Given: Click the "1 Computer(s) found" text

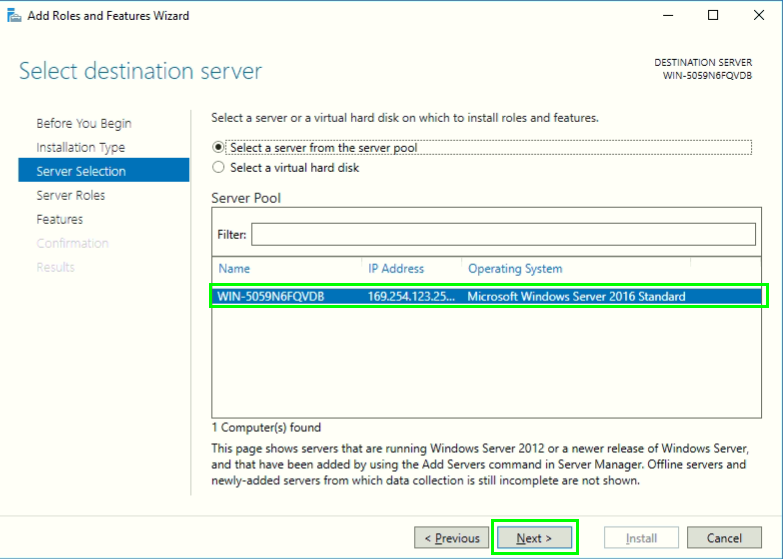Looking at the screenshot, I should click(x=266, y=428).
